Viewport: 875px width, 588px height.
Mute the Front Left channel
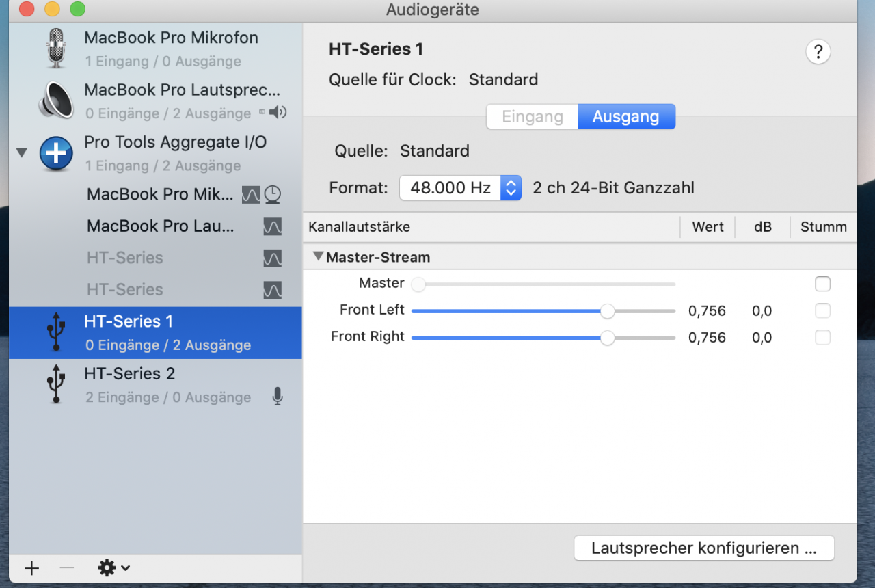coord(823,311)
